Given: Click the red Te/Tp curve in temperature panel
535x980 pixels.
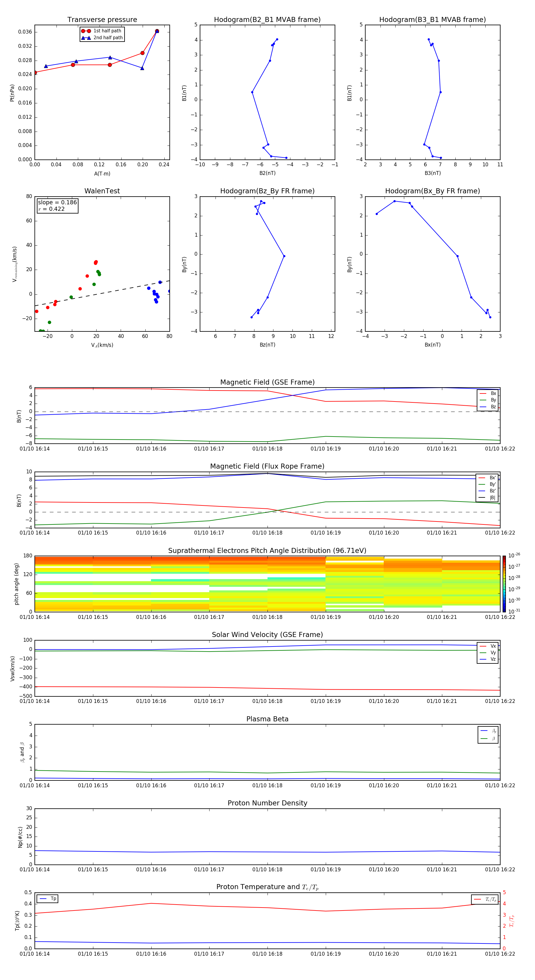Looking at the screenshot, I should pos(267,908).
